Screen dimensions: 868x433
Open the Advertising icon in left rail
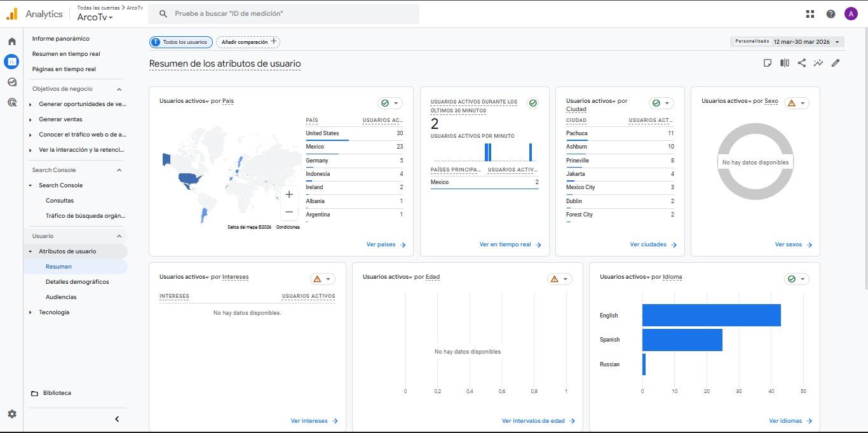point(11,102)
